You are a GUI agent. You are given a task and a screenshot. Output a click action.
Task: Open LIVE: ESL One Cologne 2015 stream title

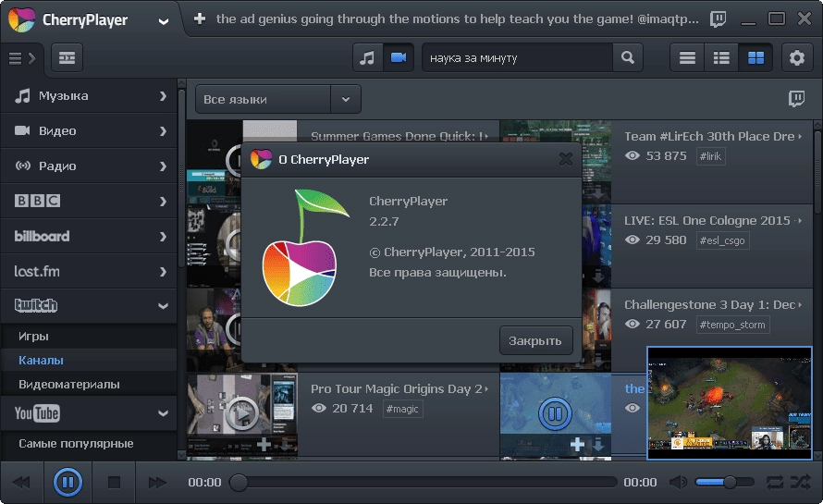707,220
